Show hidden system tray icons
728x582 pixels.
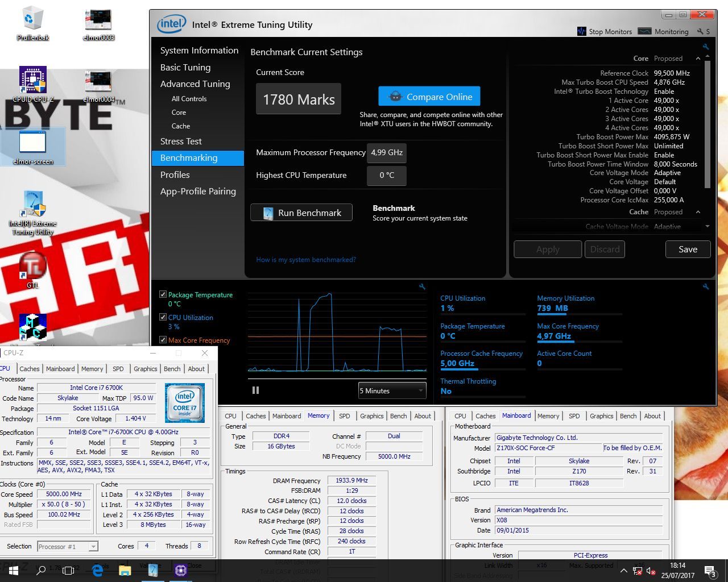(624, 571)
